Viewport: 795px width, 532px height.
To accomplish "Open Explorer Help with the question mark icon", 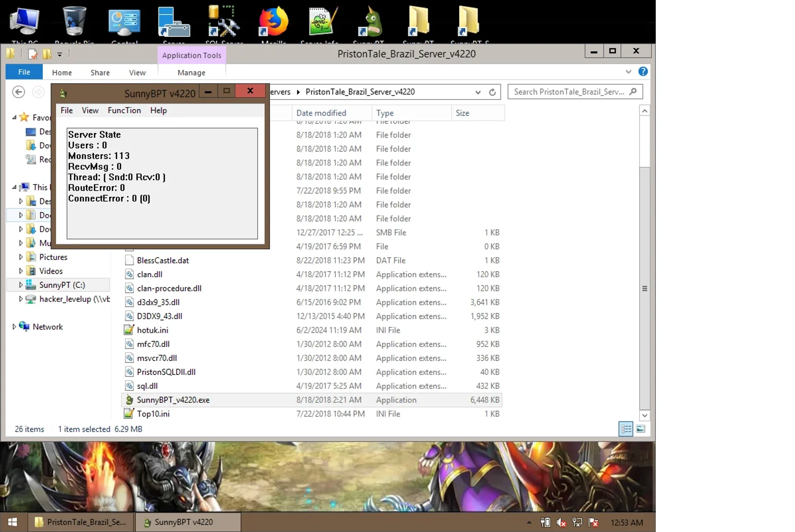I will tap(643, 71).
